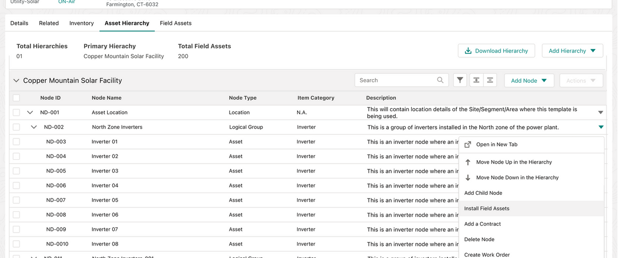Open row actions arrow for ND-001

point(600,113)
